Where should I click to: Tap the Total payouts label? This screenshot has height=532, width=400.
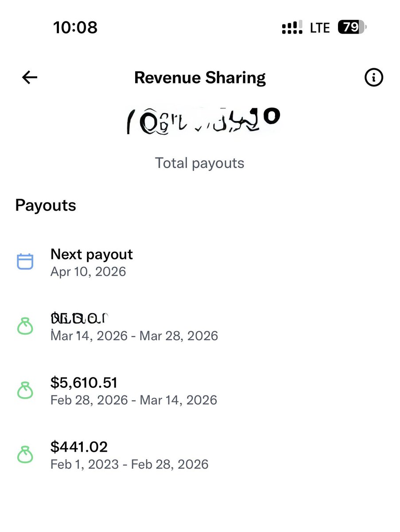[200, 163]
